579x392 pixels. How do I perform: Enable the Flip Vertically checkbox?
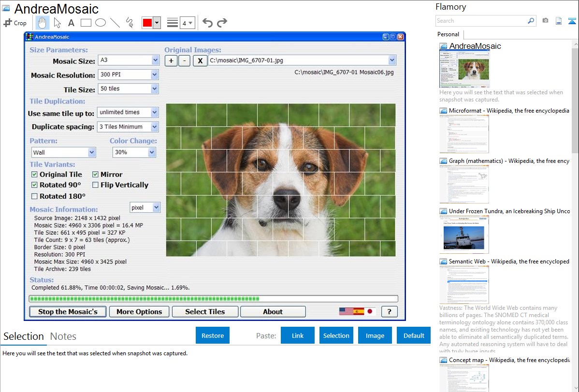click(x=95, y=185)
